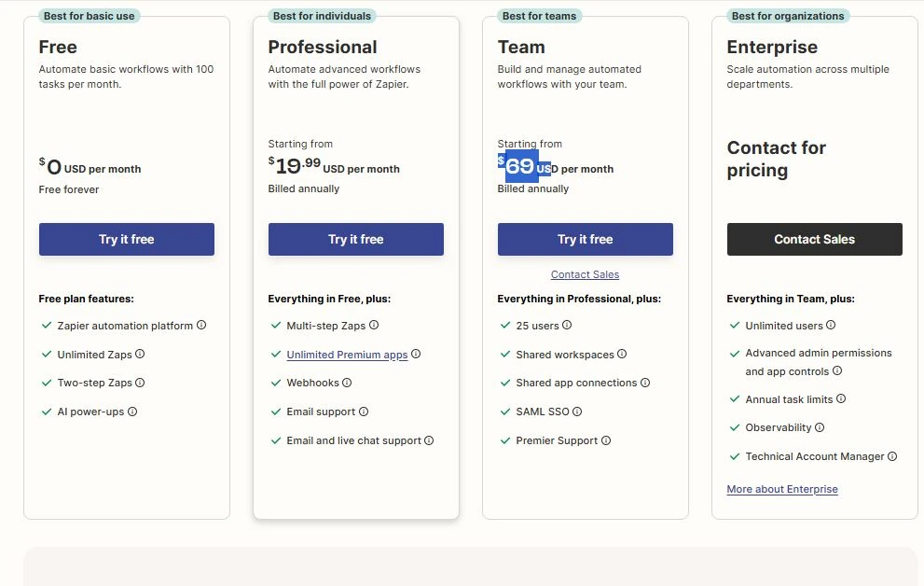Click info icon next to Zapier automation platform
Screen dimensions: 924x586
(x=201, y=326)
